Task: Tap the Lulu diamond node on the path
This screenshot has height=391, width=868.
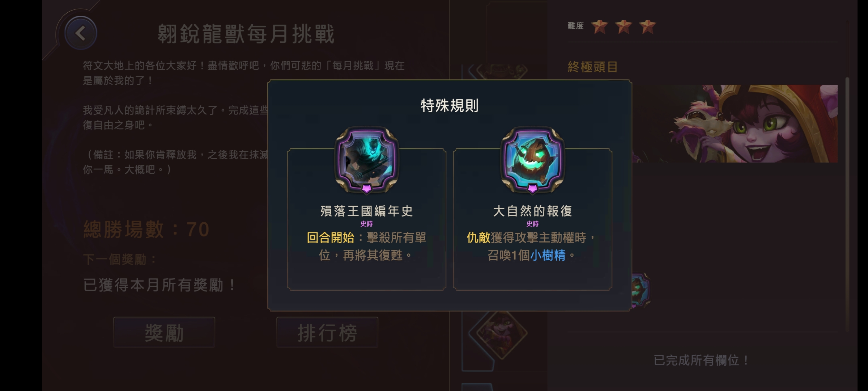Action: click(502, 334)
